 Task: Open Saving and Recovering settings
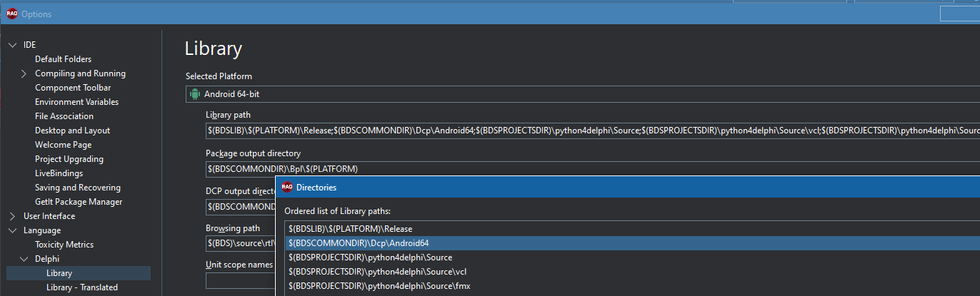(78, 188)
